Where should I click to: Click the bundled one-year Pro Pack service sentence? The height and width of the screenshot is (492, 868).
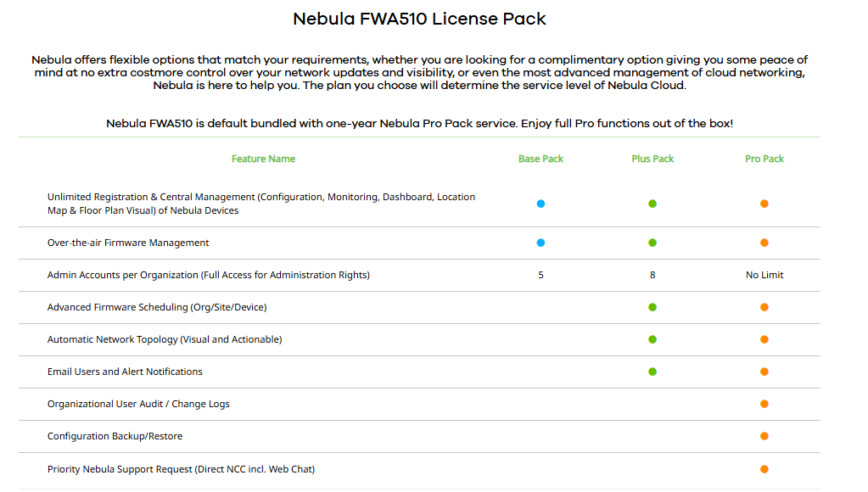pos(419,123)
